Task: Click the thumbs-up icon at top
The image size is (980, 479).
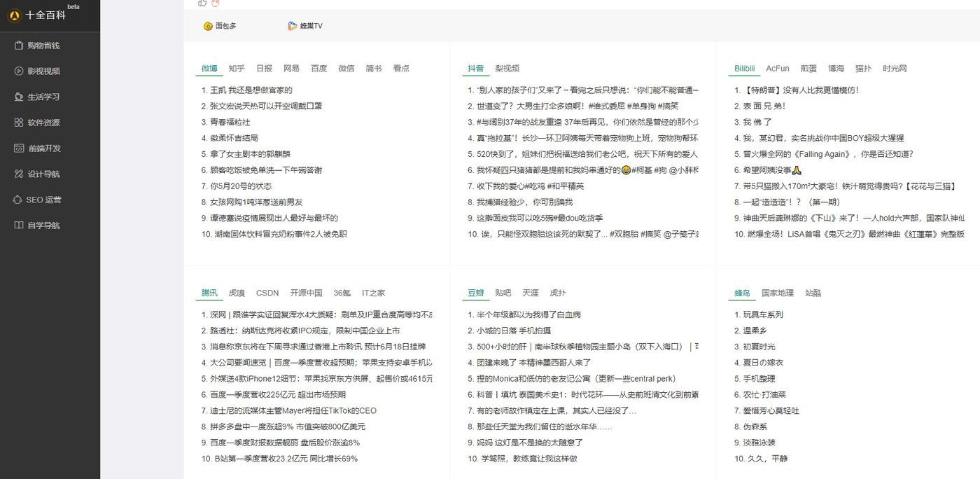Action: click(x=202, y=3)
